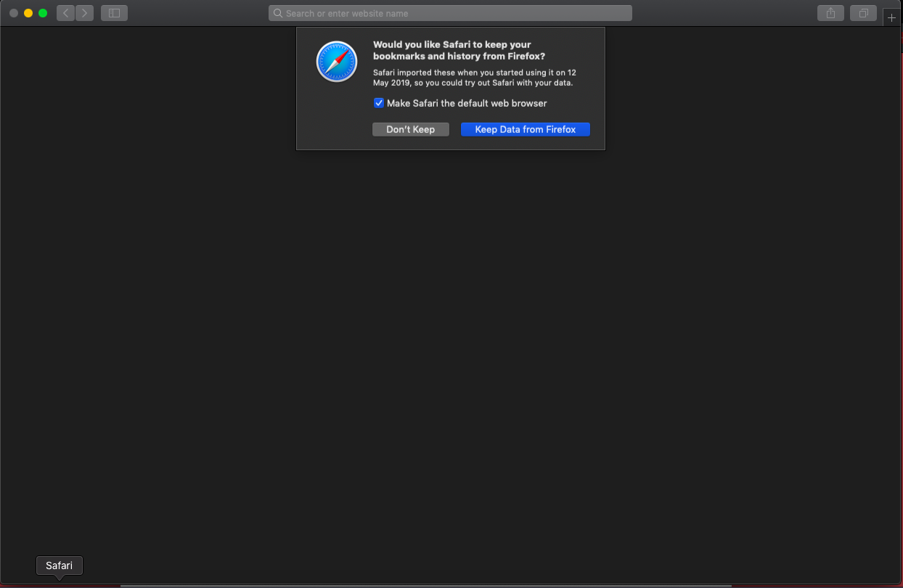Click the dialog heading about Firefox bookmarks
Viewport: 903px width, 588px height.
[x=459, y=50]
